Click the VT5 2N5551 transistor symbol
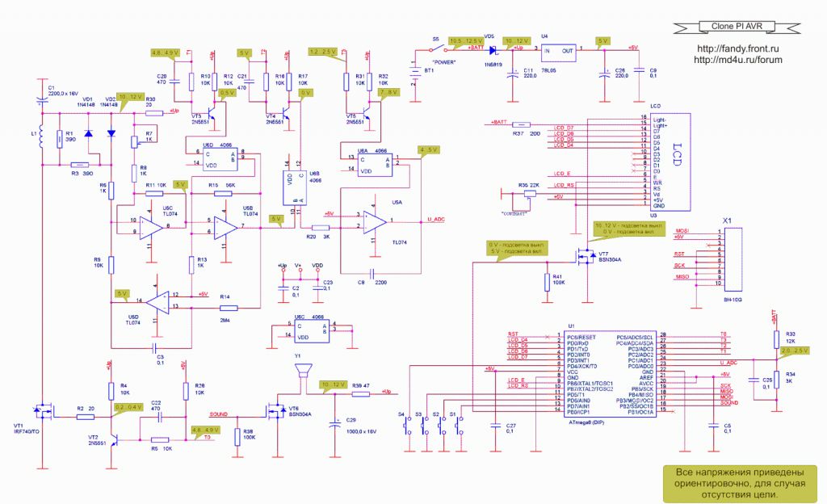Viewport: 827px width, 504px height. [368, 115]
